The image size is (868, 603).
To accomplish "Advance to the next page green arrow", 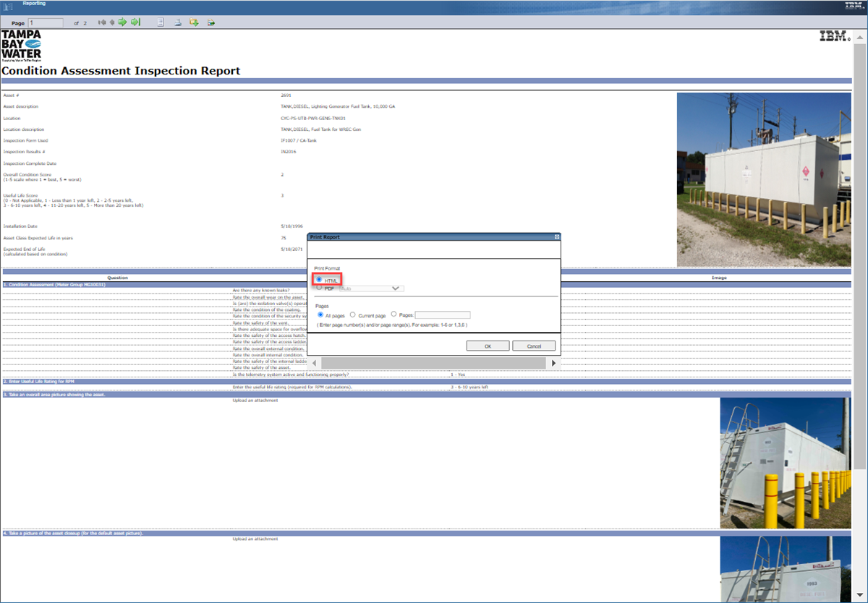I will [x=123, y=22].
